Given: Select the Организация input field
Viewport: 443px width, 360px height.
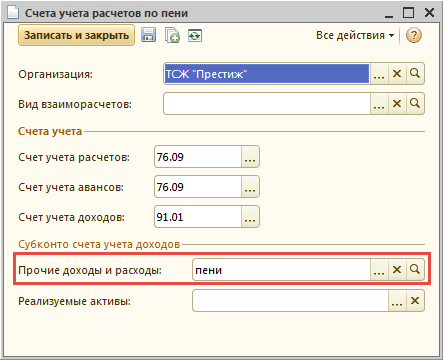Looking at the screenshot, I should (267, 73).
